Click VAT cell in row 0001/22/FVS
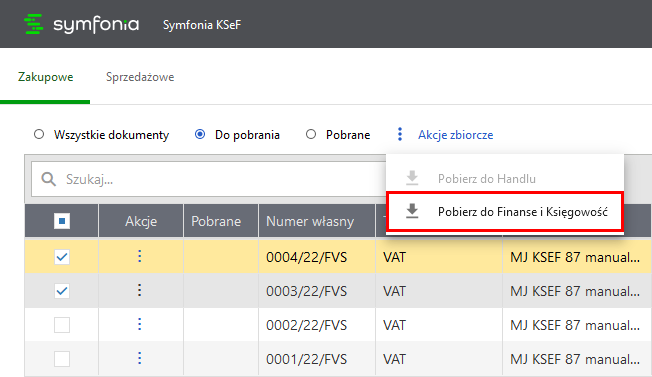652x377 pixels. [439, 359]
